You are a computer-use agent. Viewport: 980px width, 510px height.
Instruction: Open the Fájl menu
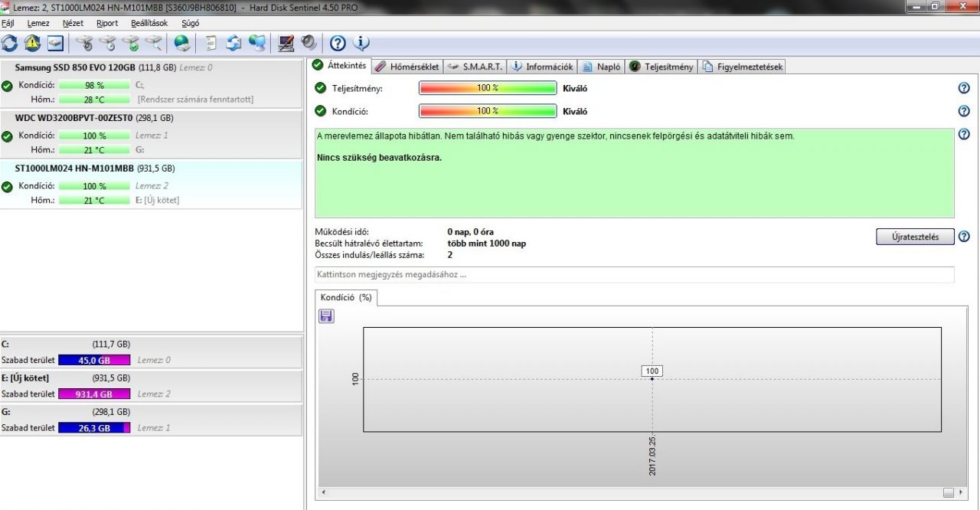[8, 23]
